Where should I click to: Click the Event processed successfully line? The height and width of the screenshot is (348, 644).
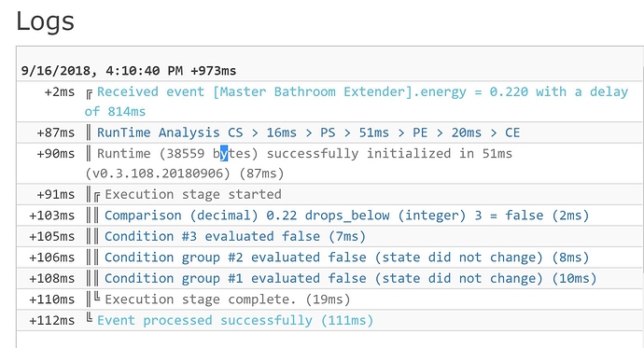coord(235,321)
